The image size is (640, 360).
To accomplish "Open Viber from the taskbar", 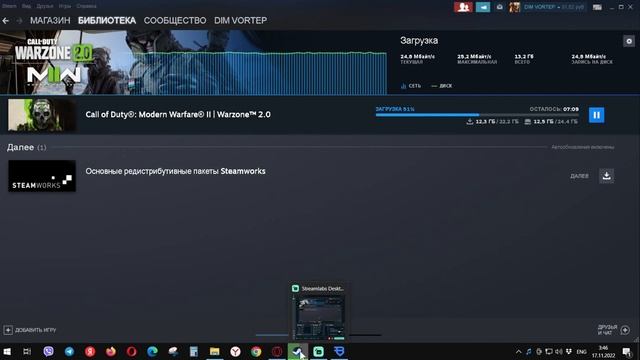I will 48,352.
